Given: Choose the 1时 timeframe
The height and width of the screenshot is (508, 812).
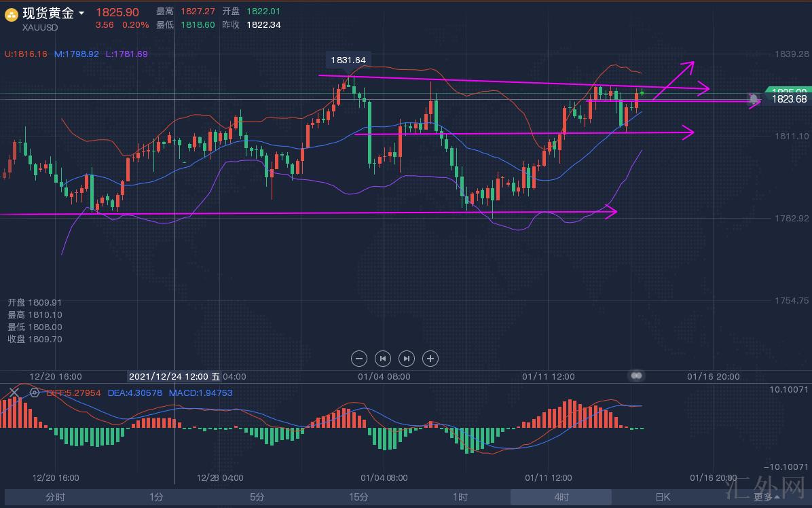Looking at the screenshot, I should (460, 497).
